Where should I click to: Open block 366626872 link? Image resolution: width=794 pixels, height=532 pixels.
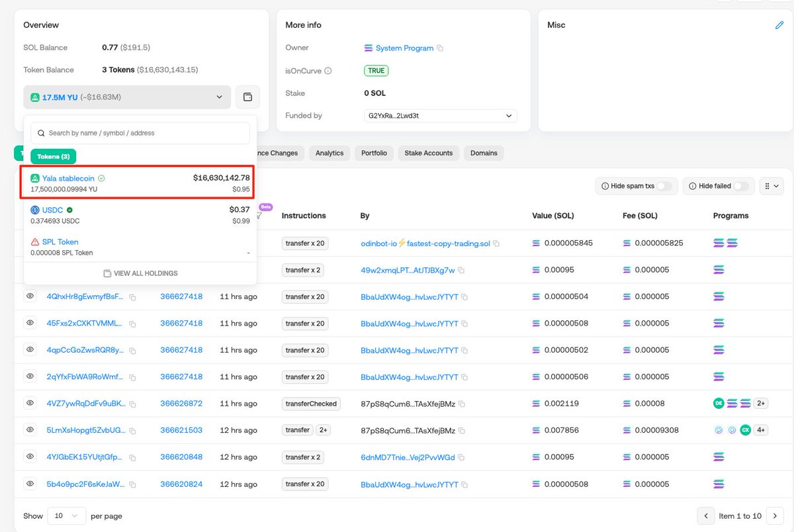181,404
